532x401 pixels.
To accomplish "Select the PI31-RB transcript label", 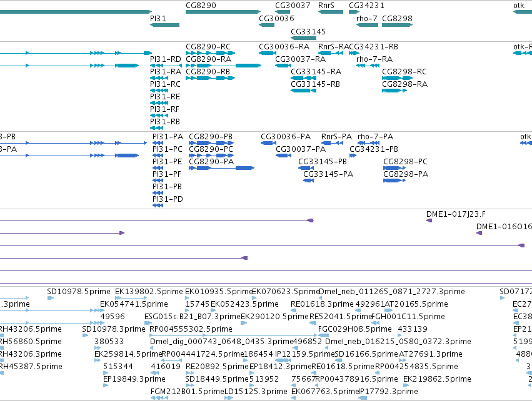I will [165, 121].
